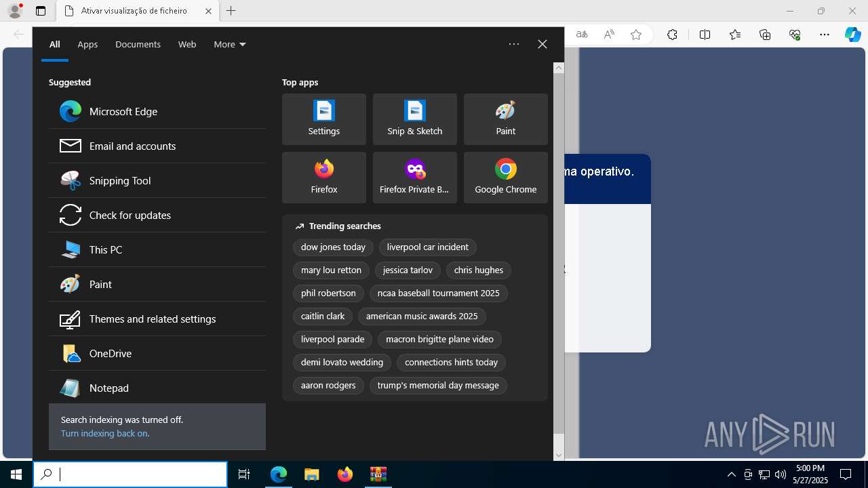The height and width of the screenshot is (488, 868).
Task: Add page to favorites star icon
Action: 636,35
